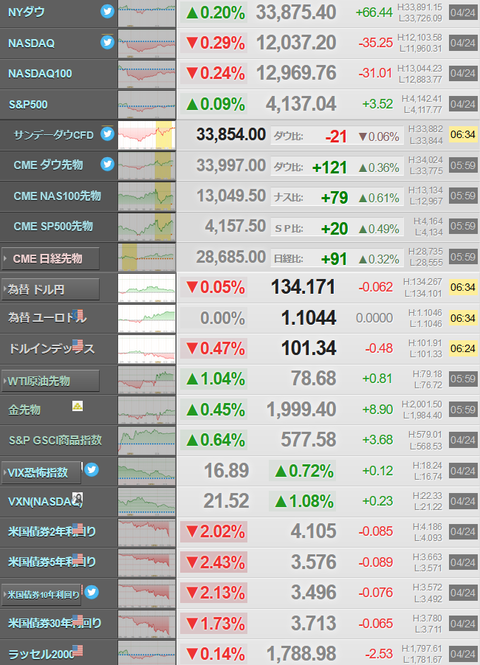Viewport: 480px width, 665px height.
Task: Open the CME SP500先物 link
Action: [x=53, y=226]
